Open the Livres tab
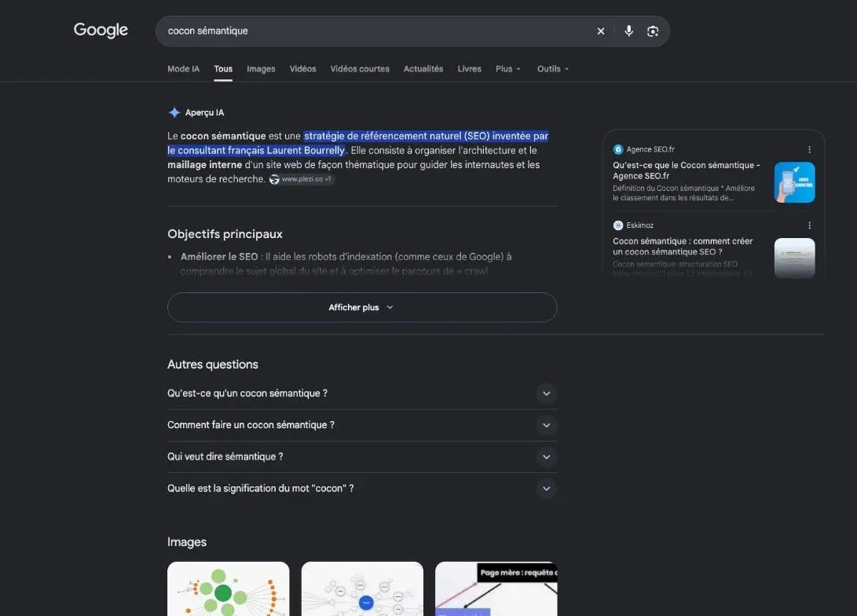 point(470,69)
